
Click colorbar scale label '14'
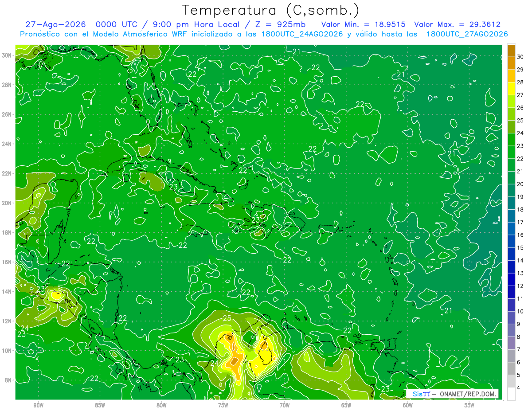(520, 261)
